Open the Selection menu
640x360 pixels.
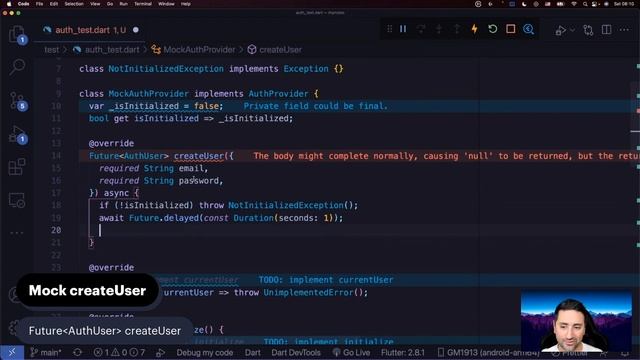74,4
